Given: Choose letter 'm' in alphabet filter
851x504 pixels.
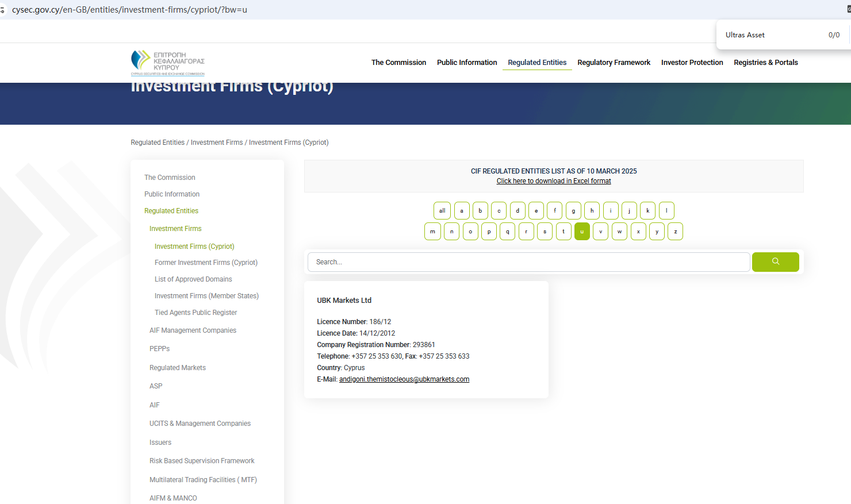Looking at the screenshot, I should coord(432,232).
